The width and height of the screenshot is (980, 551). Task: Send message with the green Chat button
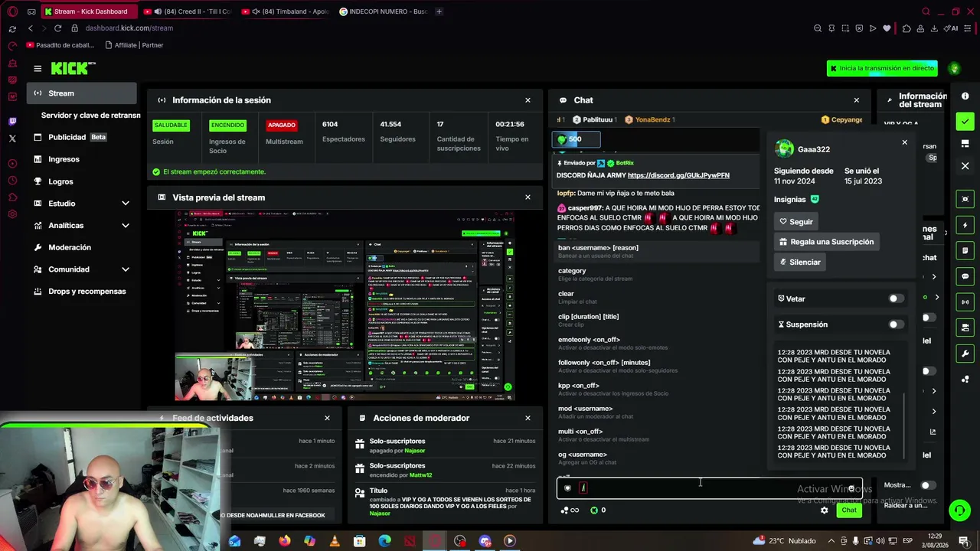(849, 510)
